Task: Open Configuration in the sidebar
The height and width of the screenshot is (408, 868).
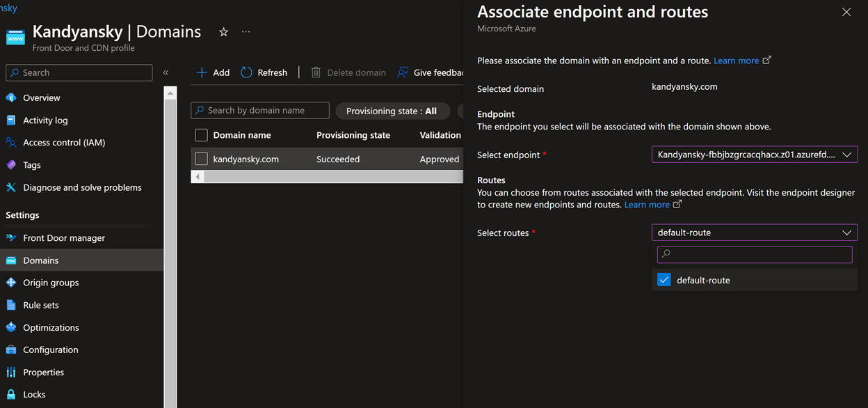Action: pyautogui.click(x=51, y=350)
